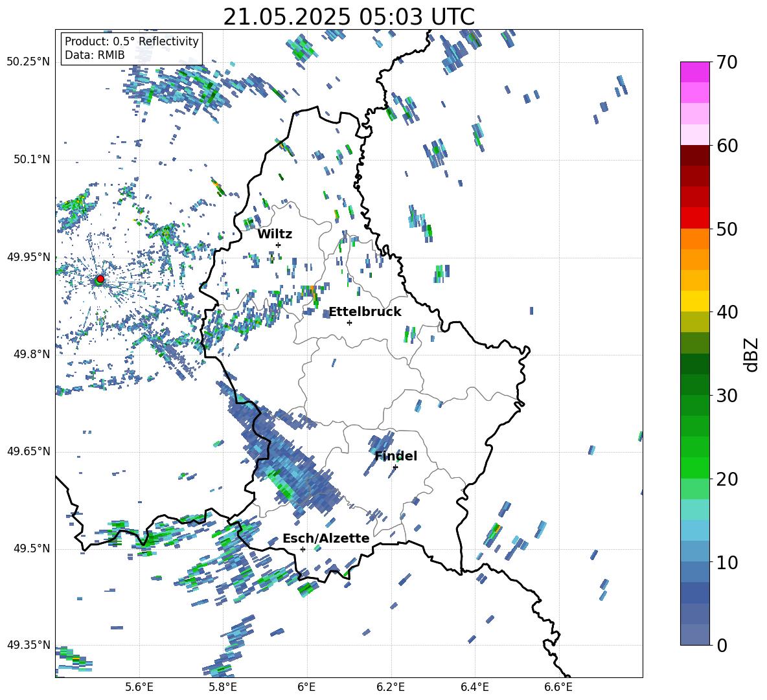
Task: Click the dark green 30 dBZ color band
Action: pyautogui.click(x=694, y=385)
